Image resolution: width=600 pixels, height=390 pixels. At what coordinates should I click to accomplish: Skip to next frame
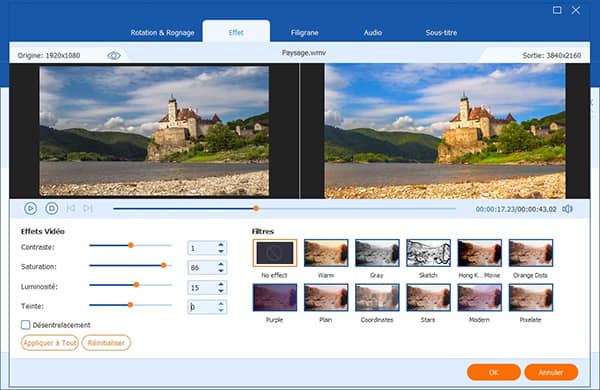(88, 209)
